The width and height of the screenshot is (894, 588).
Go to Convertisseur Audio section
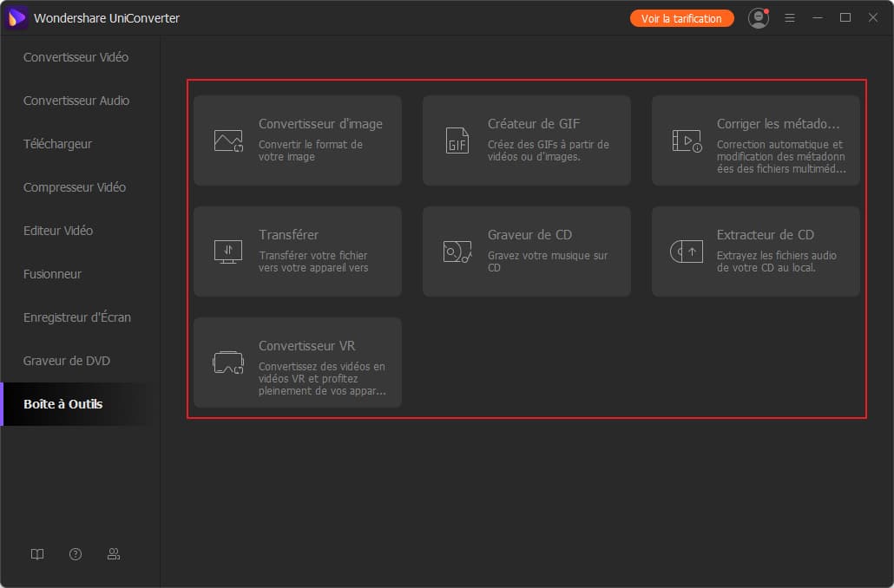(x=76, y=101)
